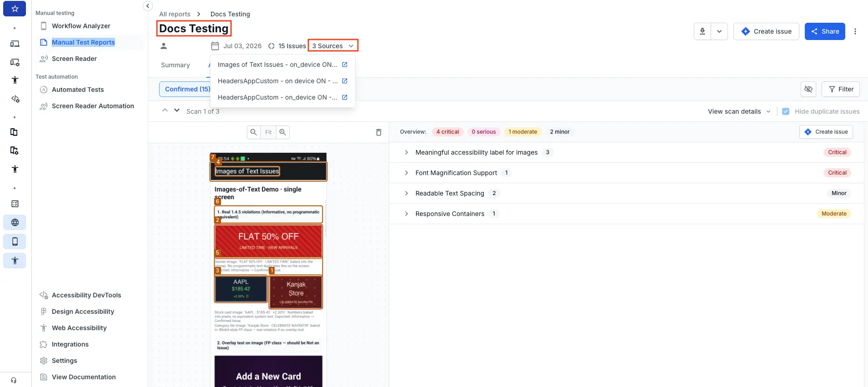Viewport: 868px width, 387px height.
Task: Open Automated Tests in the sidebar
Action: click(78, 90)
